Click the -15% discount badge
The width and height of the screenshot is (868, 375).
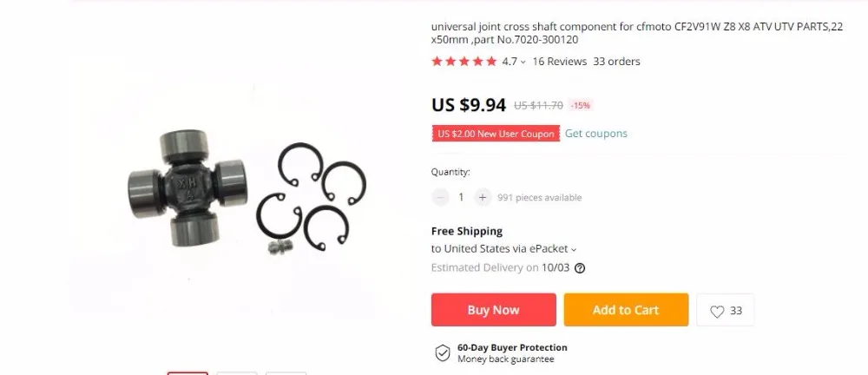pos(581,105)
